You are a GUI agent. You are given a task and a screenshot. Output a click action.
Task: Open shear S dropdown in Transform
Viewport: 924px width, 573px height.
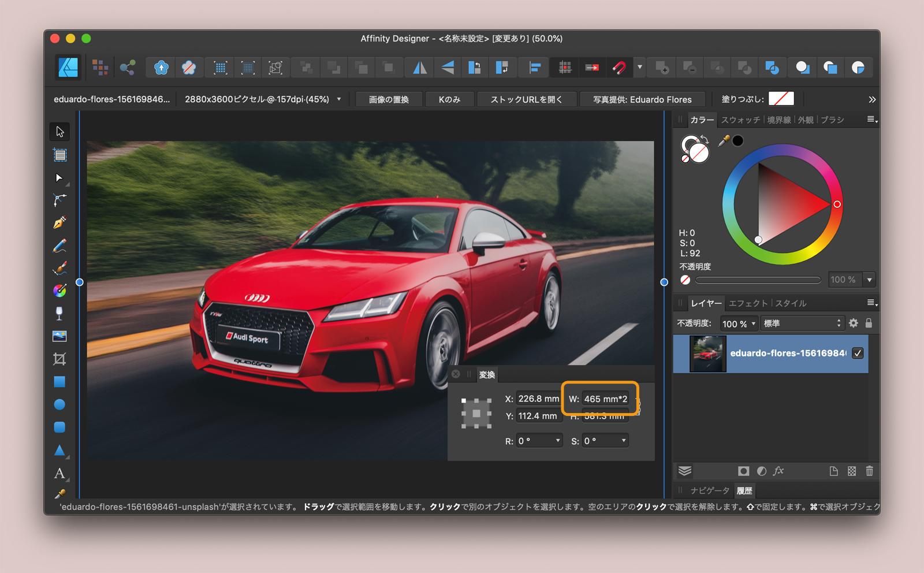click(x=624, y=441)
